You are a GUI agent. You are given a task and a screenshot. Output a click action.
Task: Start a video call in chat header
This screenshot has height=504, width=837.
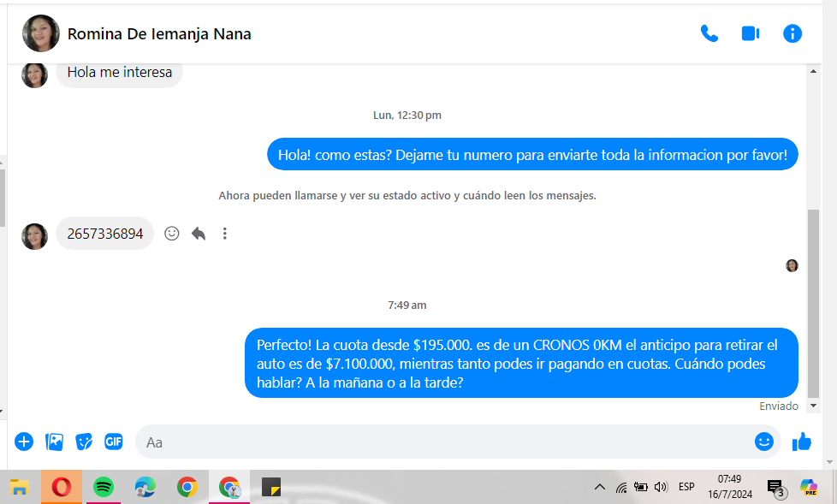pos(751,33)
